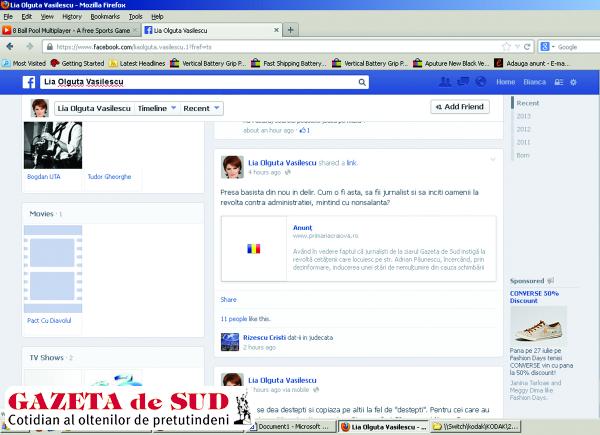Click the Google search engine icon
Viewport: 600px width, 435px height.
pos(545,47)
